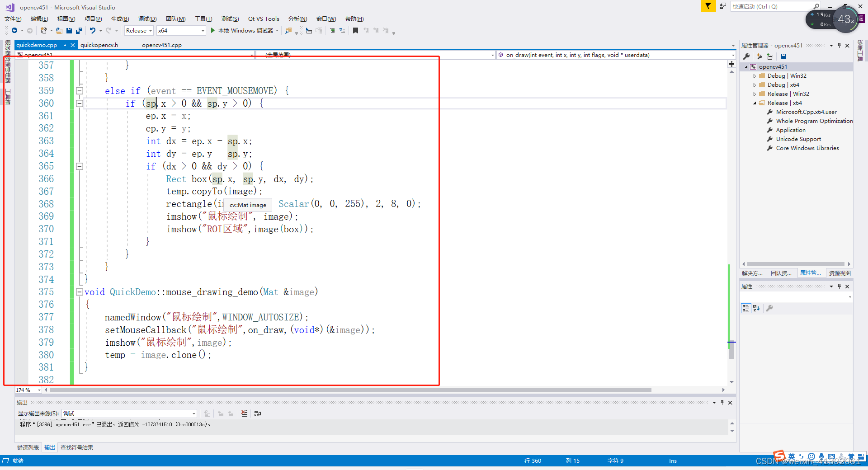Click the Save All toolbar icon
The height and width of the screenshot is (470, 868).
pos(79,31)
